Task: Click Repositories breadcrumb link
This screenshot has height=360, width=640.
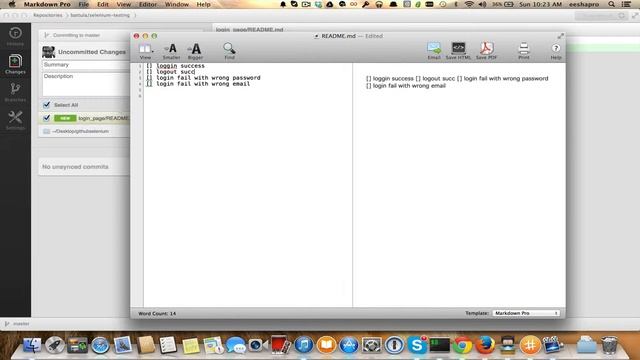Action: (x=48, y=15)
